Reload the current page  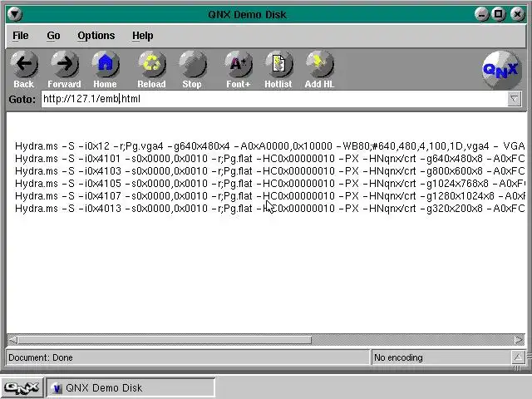tap(151, 70)
